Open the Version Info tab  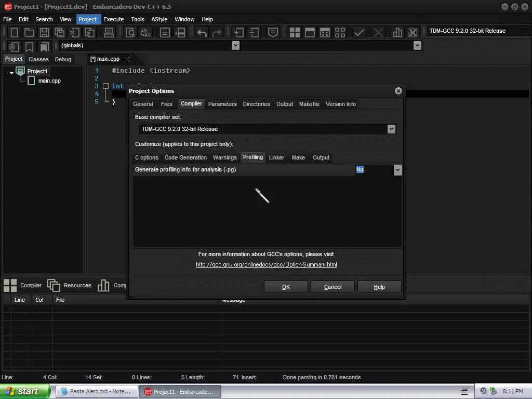click(341, 104)
